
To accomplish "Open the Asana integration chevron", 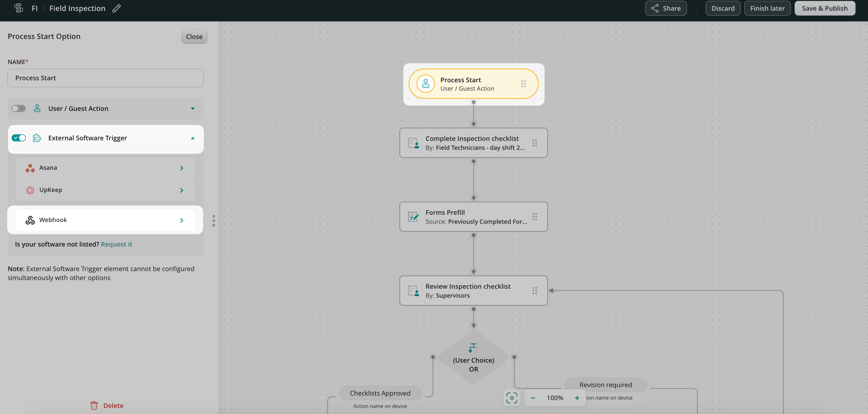I will click(182, 168).
